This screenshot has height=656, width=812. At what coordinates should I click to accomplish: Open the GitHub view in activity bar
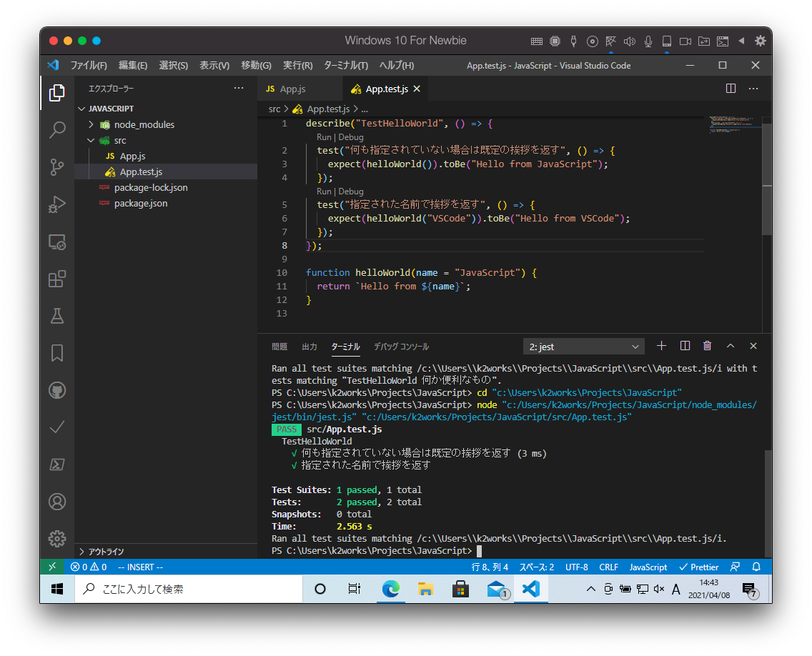point(57,390)
